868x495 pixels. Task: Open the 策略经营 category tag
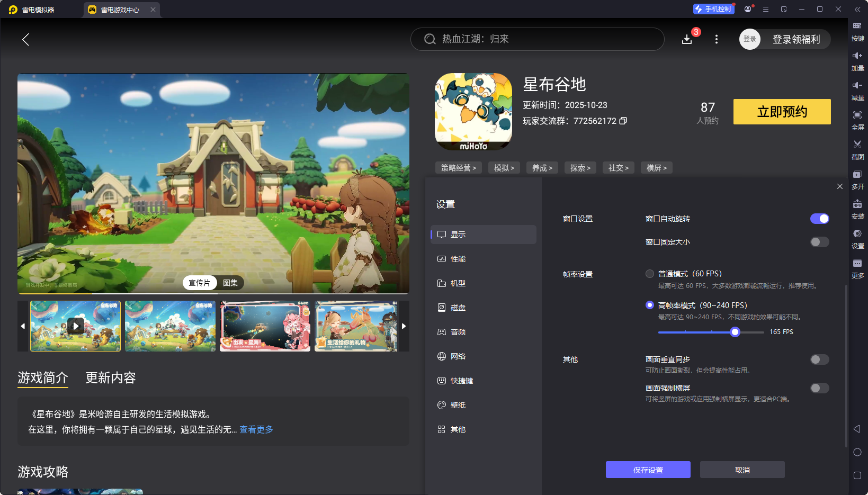pyautogui.click(x=459, y=168)
